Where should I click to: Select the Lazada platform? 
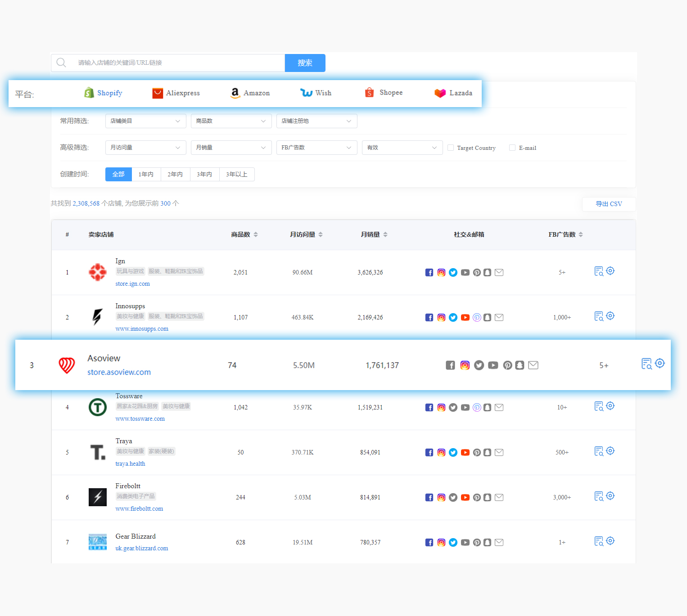click(453, 93)
